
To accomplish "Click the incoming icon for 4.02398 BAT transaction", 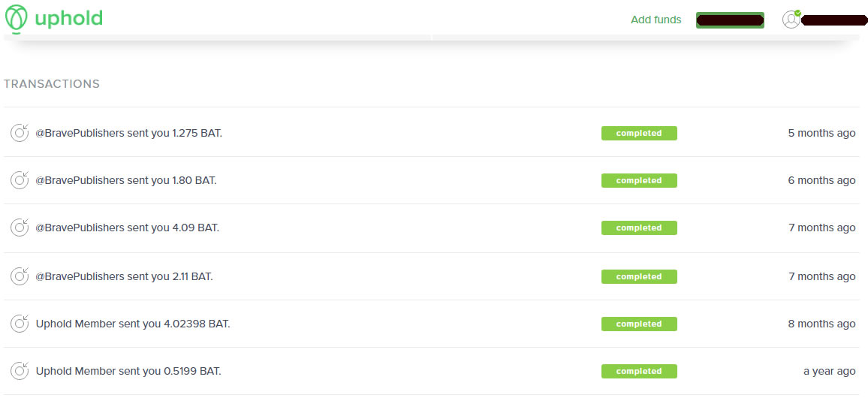I will tap(20, 324).
